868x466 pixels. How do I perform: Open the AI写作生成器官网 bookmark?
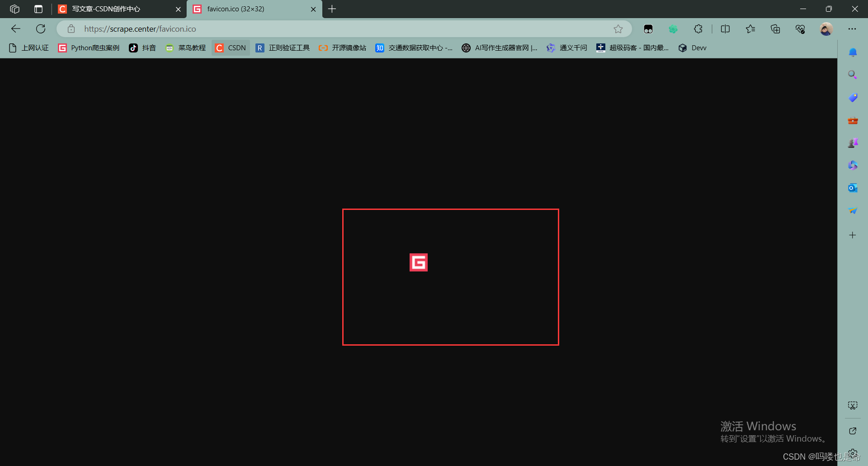click(x=500, y=48)
